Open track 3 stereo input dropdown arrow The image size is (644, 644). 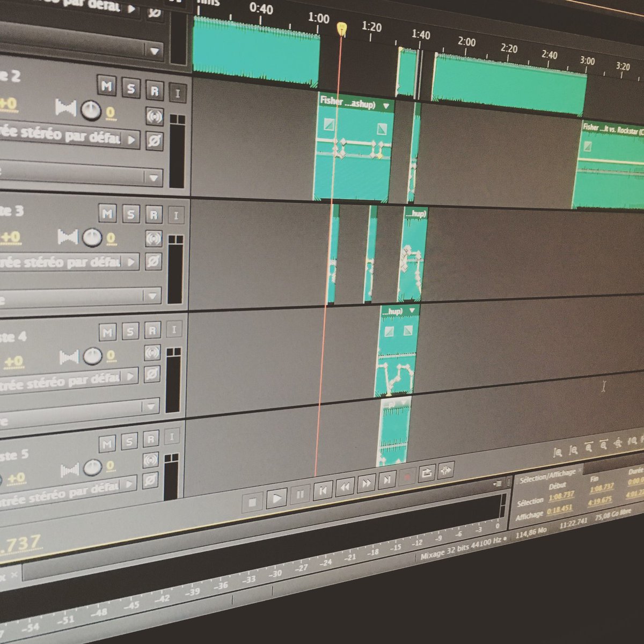click(131, 262)
